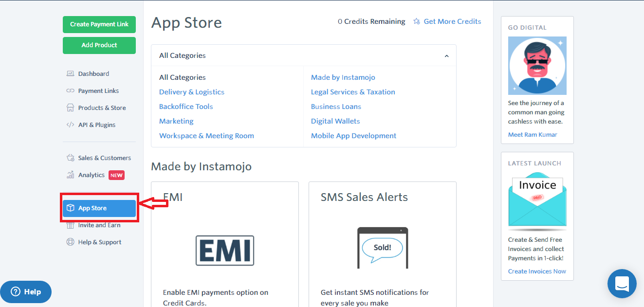Filter by Delivery & Logistics category
This screenshot has width=644, height=307.
[x=192, y=92]
